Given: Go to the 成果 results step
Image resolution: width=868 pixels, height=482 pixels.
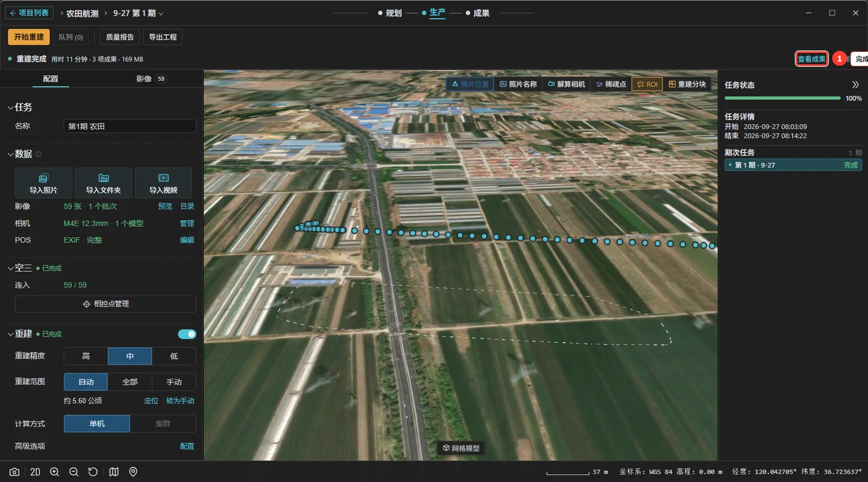Looking at the screenshot, I should (x=477, y=13).
